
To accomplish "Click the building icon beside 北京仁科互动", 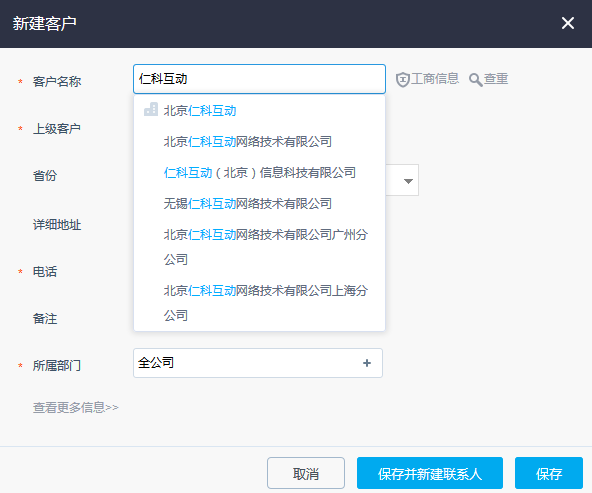I will [x=151, y=109].
